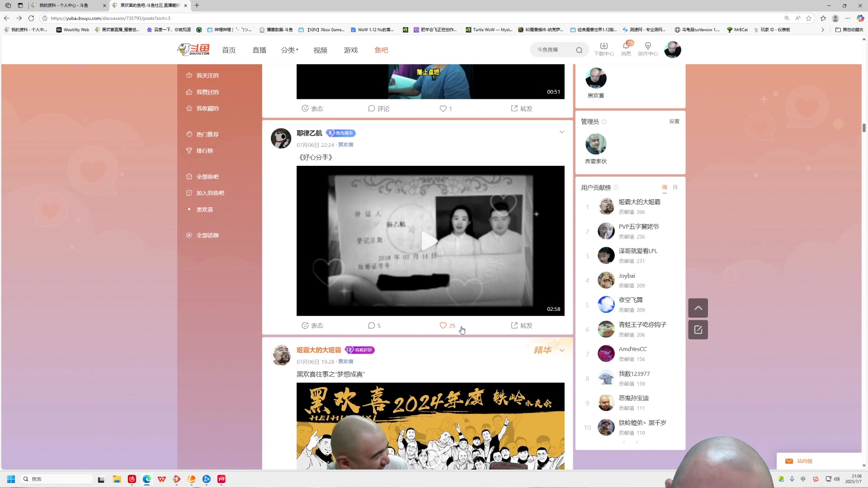Open 黑欢喜 joined bar in sidebar
The image size is (868, 488).
pos(205,210)
